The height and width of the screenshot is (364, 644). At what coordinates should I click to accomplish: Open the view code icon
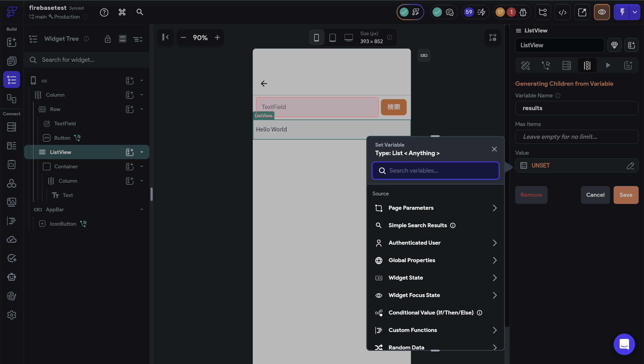coord(562,12)
